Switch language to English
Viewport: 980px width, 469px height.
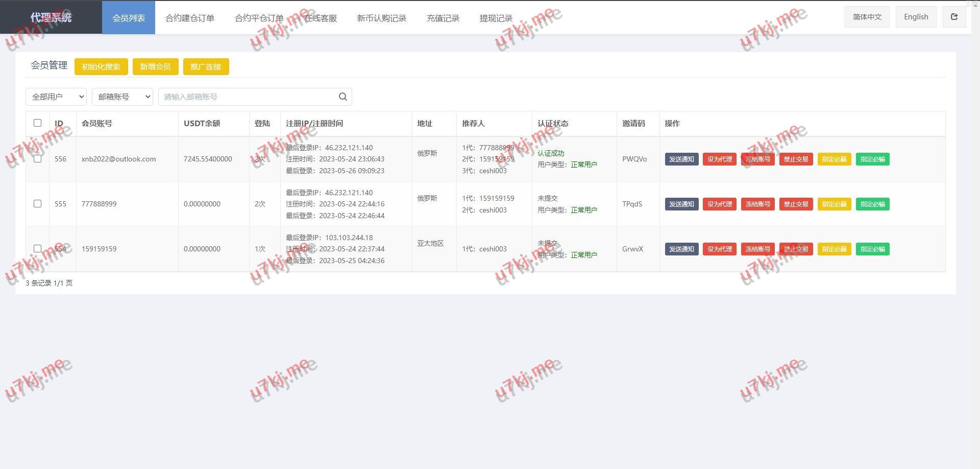[x=916, y=17]
